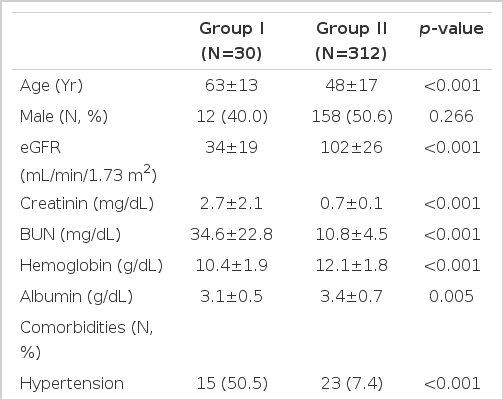Select the 34.6±22.8 BUN value
Screen dimensions: 503x399
231,234
